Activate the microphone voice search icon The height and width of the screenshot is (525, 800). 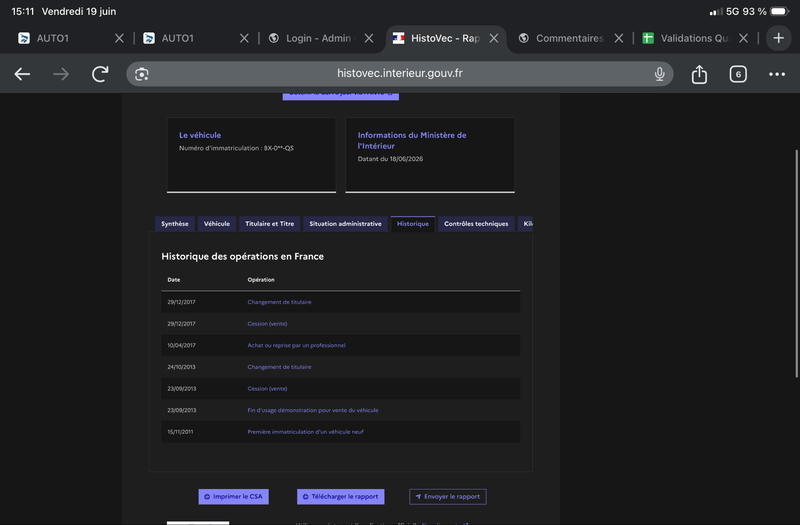(659, 74)
